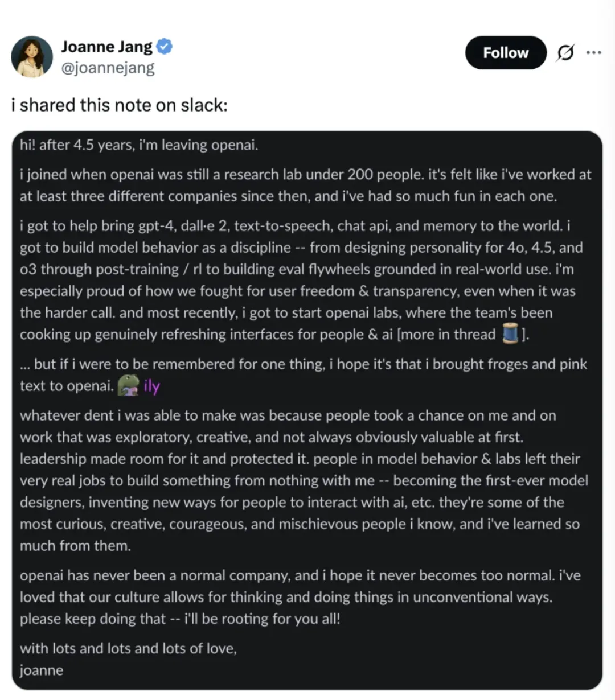Open the Joanne Jang display name link
The width and height of the screenshot is (615, 700).
(107, 47)
